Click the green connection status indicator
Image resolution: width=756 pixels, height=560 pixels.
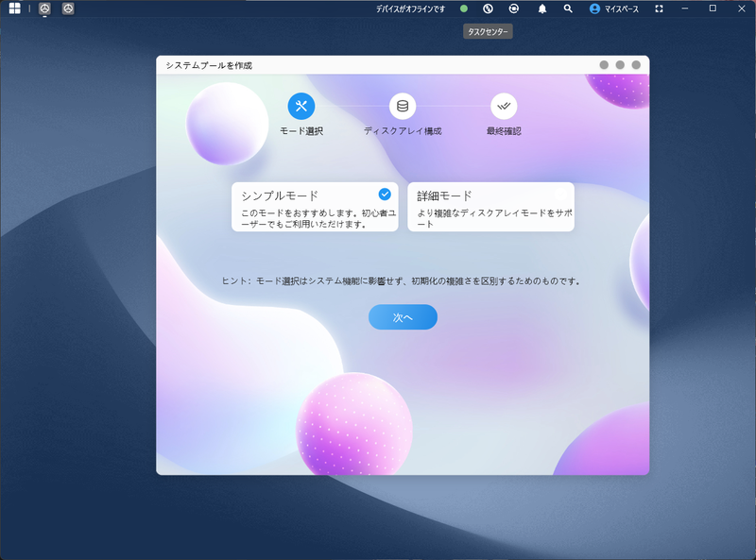(462, 8)
